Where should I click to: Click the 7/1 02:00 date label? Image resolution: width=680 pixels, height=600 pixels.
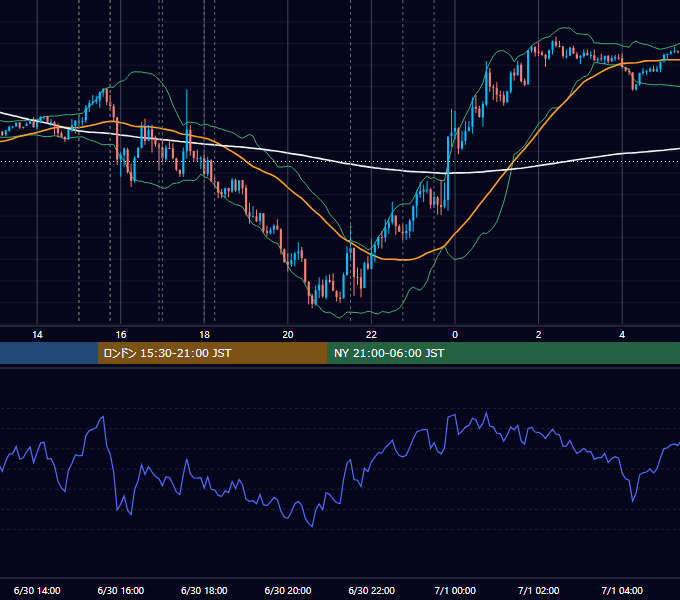pyautogui.click(x=539, y=590)
